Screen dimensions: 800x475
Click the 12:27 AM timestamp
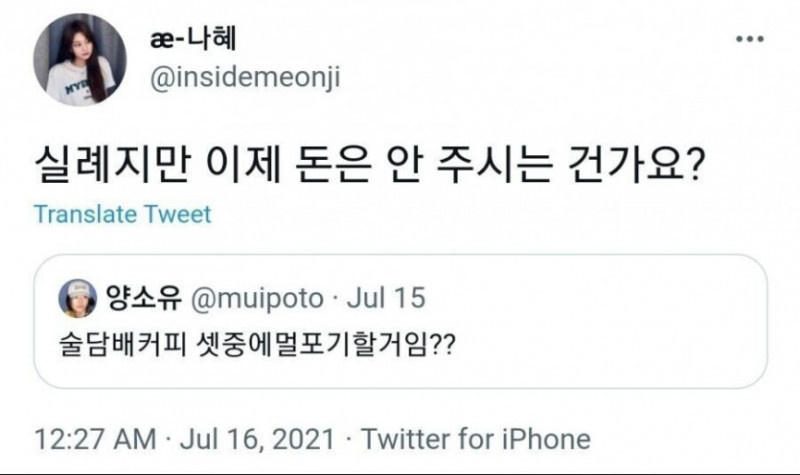point(94,439)
